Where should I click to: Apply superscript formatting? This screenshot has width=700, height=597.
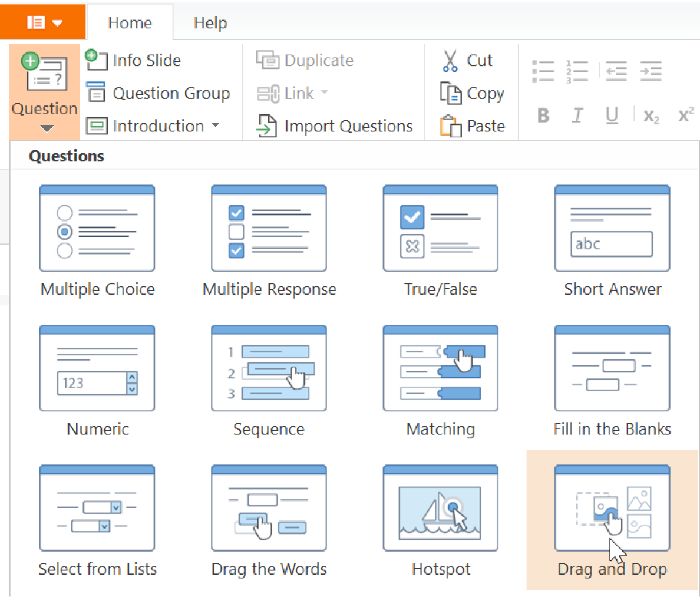685,116
